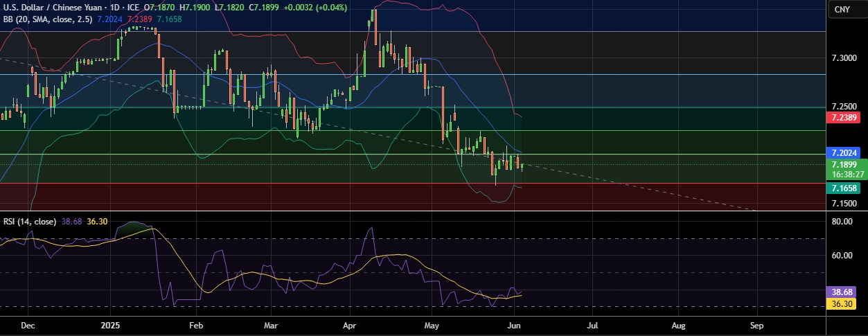Click the Sep label on time axis

click(756, 324)
